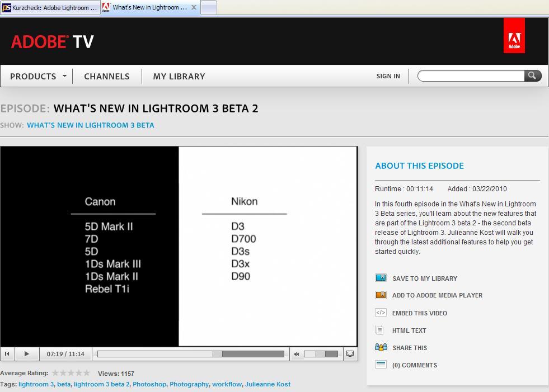The width and height of the screenshot is (549, 392).
Task: Open What's New in Lightroom 3 Beta show link
Action: tap(91, 125)
